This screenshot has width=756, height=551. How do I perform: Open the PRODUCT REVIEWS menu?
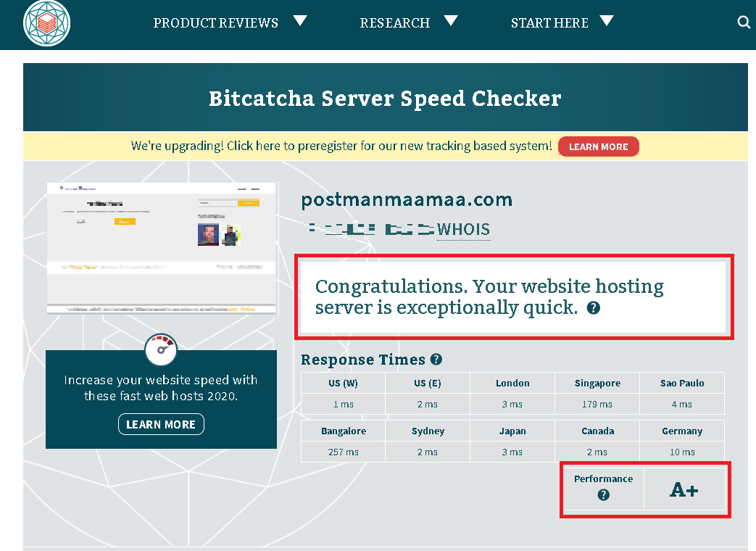[215, 22]
